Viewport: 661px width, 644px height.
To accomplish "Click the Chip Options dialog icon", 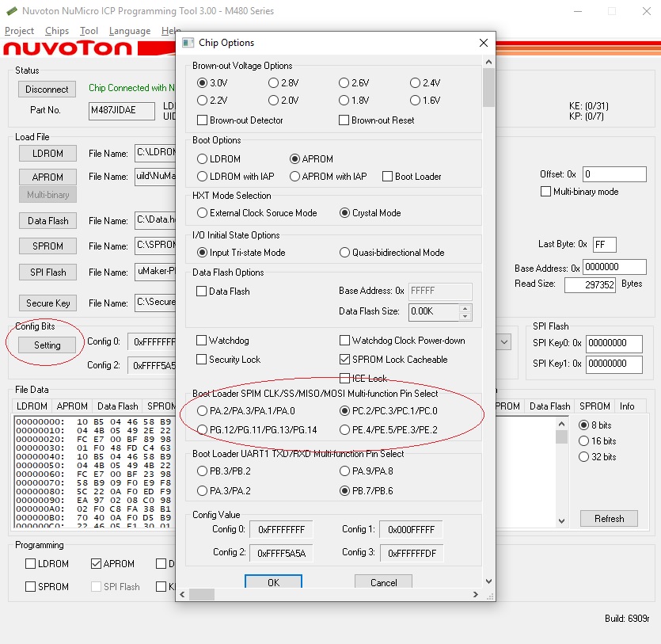I will (x=188, y=43).
